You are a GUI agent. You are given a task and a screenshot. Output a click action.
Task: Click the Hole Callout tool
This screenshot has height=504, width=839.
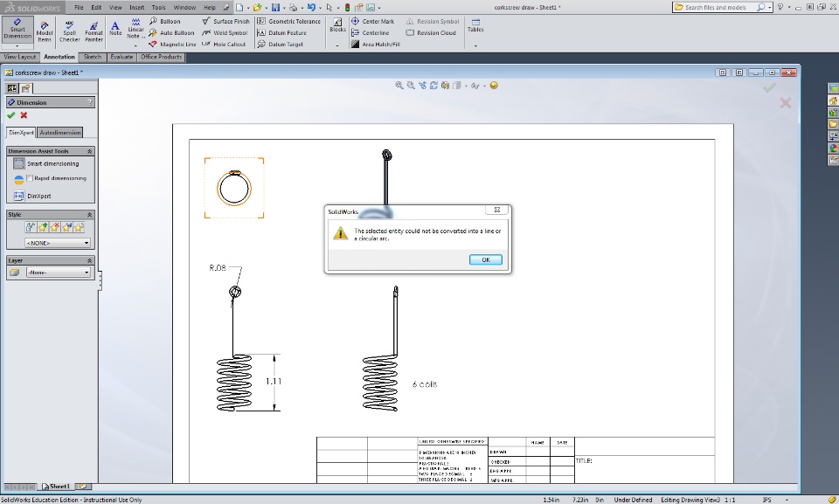click(x=224, y=45)
